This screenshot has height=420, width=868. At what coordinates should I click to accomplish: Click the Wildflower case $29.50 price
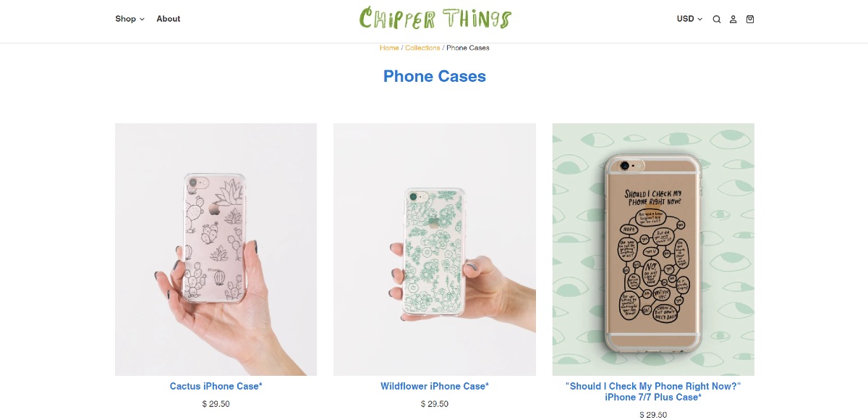tap(435, 404)
